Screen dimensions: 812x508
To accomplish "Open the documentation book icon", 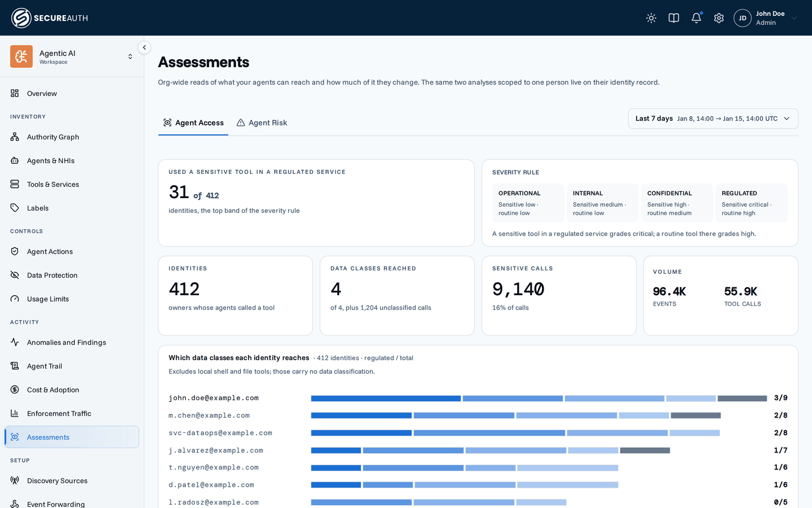I will [674, 18].
